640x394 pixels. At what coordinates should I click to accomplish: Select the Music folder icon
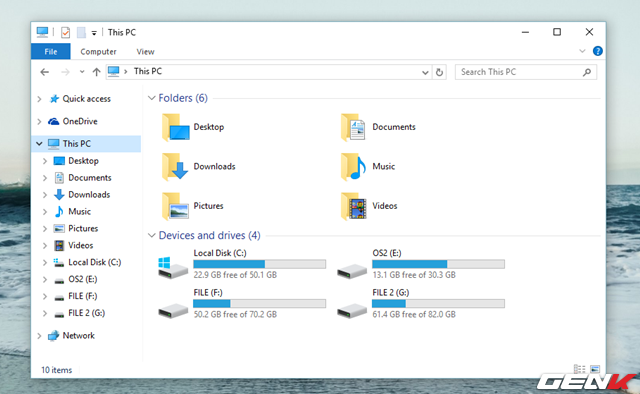[353, 167]
